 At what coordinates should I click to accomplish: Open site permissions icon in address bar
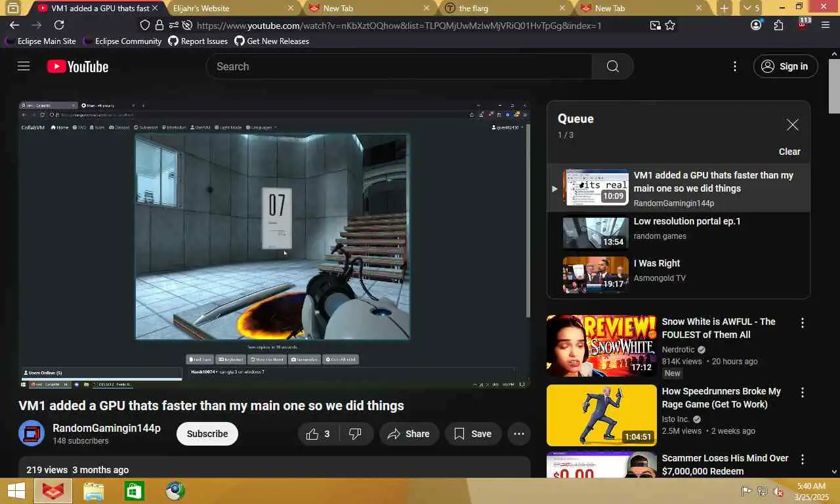point(173,26)
